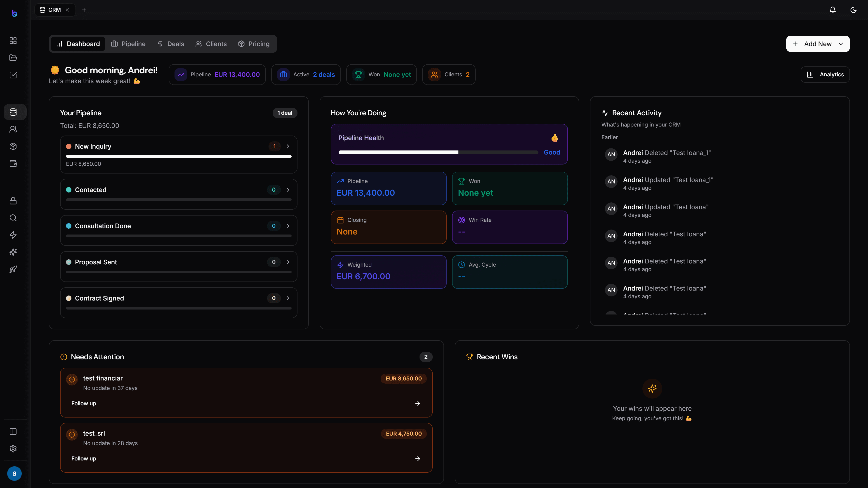Switch to the Clients tab
868x488 pixels.
211,44
